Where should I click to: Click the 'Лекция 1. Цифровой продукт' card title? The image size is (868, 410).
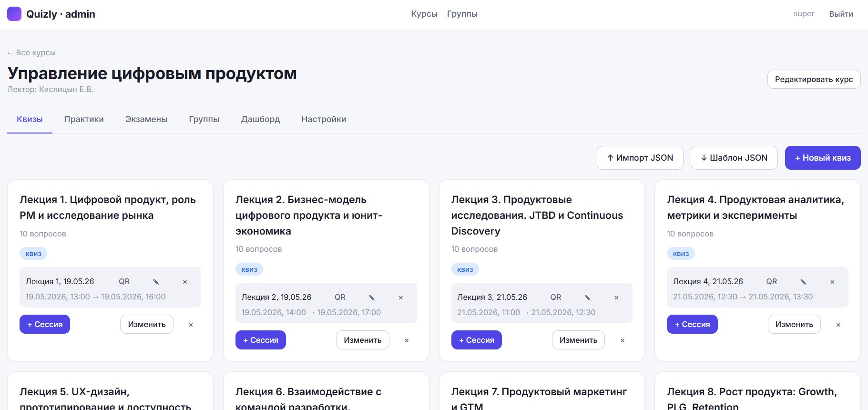pos(108,207)
